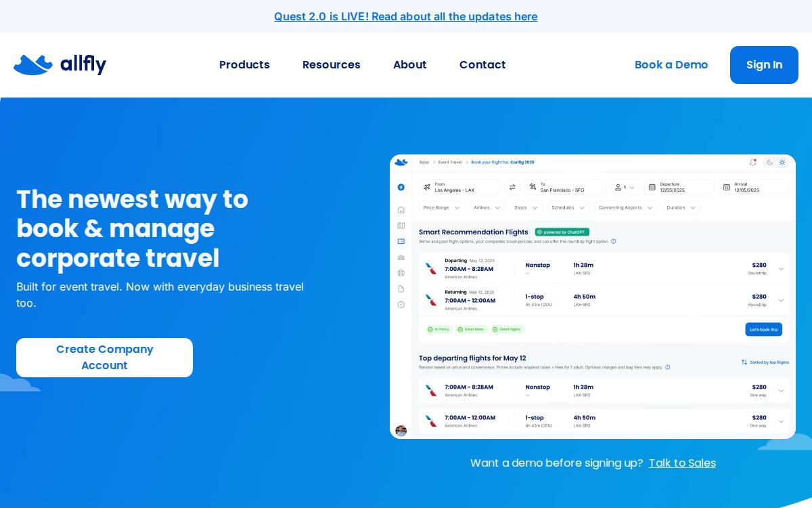
Task: Click American Airlines logo on the Departing flight
Action: pyautogui.click(x=431, y=268)
